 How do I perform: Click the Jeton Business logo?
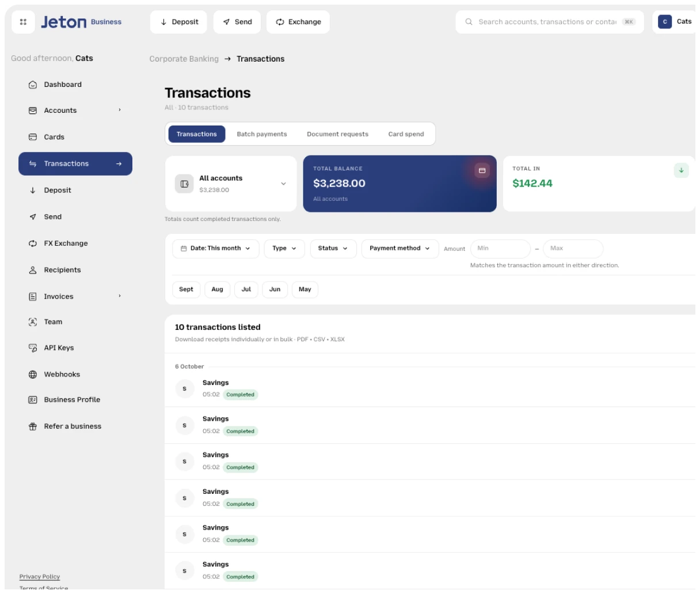tap(81, 22)
